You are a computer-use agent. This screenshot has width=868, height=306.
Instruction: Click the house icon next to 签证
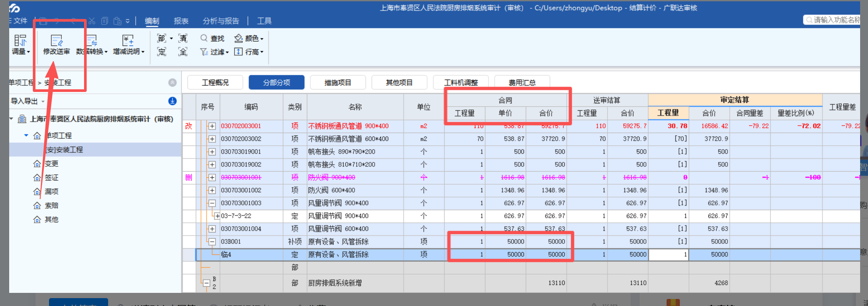37,178
